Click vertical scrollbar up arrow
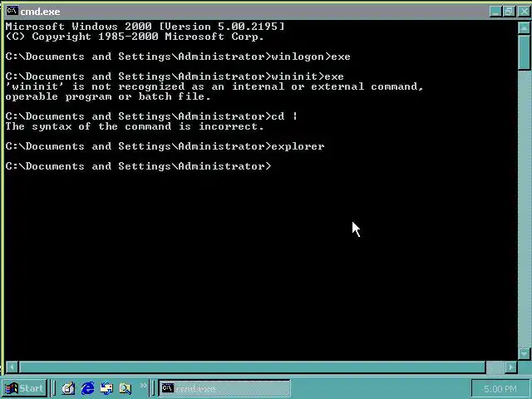 525,27
